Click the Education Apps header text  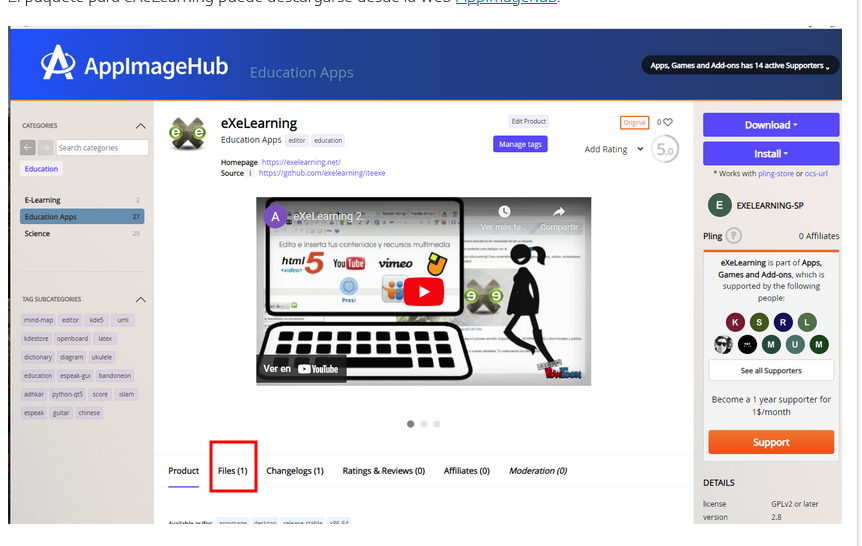pyautogui.click(x=302, y=73)
